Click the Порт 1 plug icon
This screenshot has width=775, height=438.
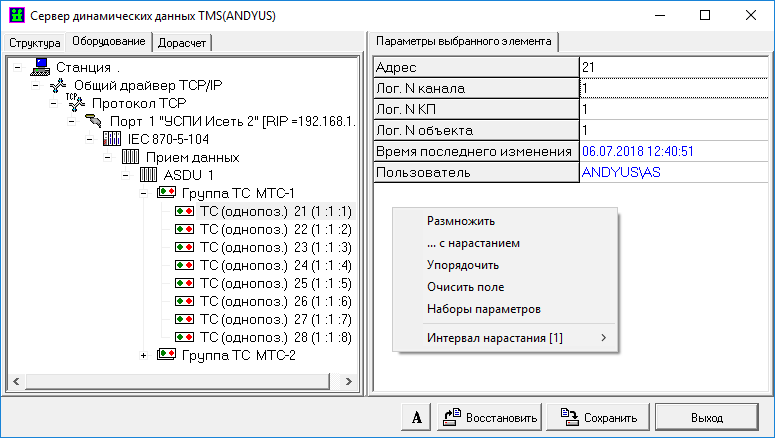click(x=95, y=121)
